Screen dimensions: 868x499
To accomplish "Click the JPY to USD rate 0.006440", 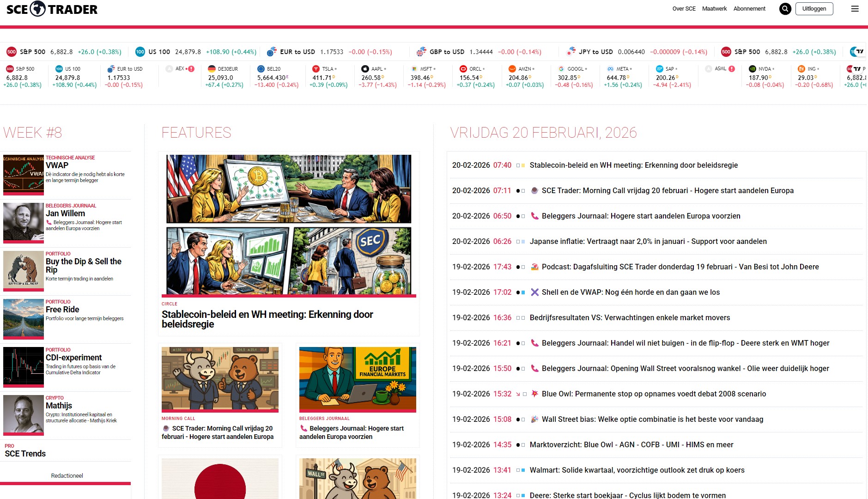I will point(631,52).
